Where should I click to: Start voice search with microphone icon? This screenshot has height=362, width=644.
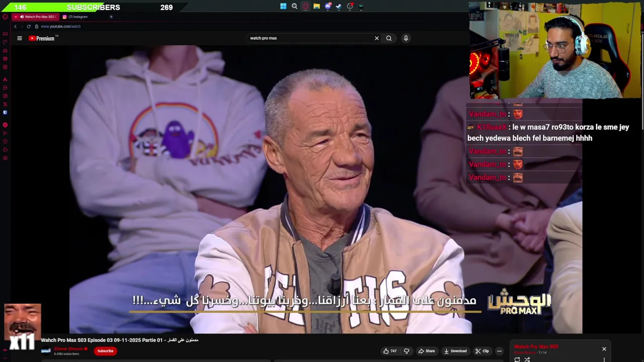point(406,38)
